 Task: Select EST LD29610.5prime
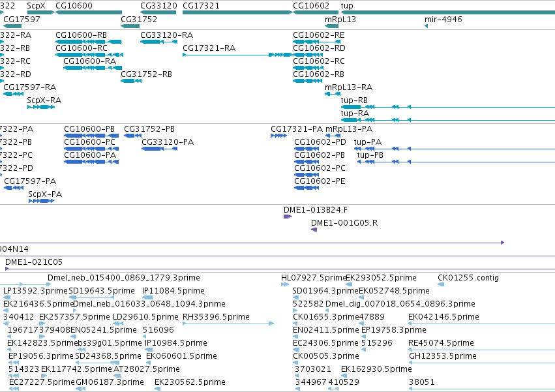click(x=145, y=317)
